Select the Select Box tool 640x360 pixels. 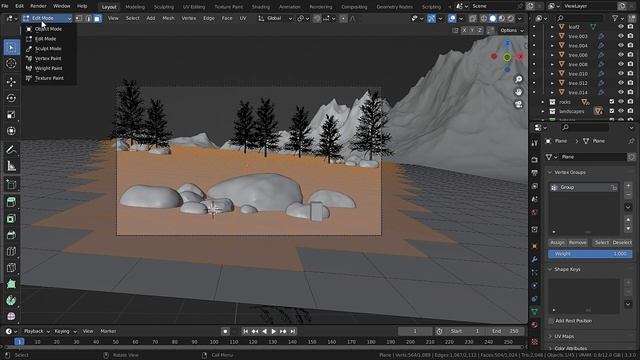(11, 47)
